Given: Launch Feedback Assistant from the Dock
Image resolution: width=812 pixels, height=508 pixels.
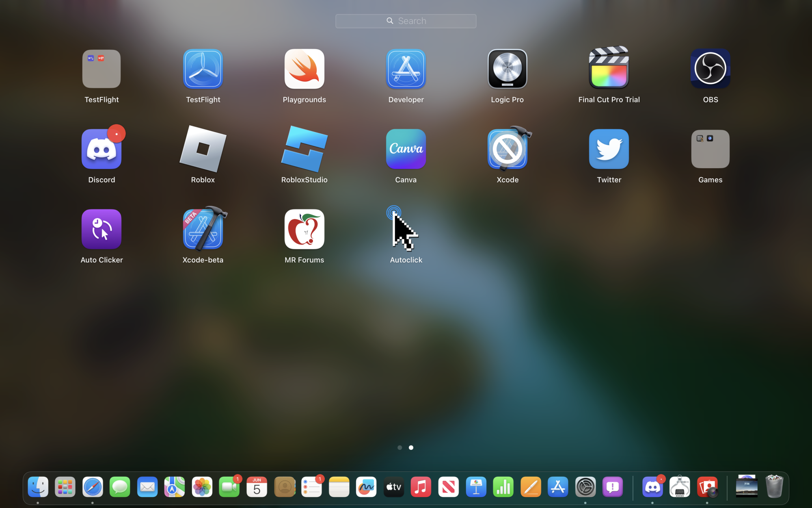Looking at the screenshot, I should [613, 487].
